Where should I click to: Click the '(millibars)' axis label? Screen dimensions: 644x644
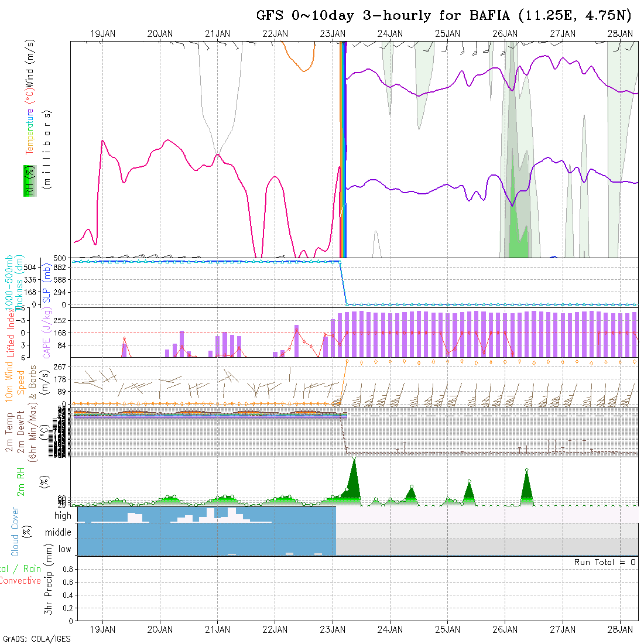pos(47,150)
